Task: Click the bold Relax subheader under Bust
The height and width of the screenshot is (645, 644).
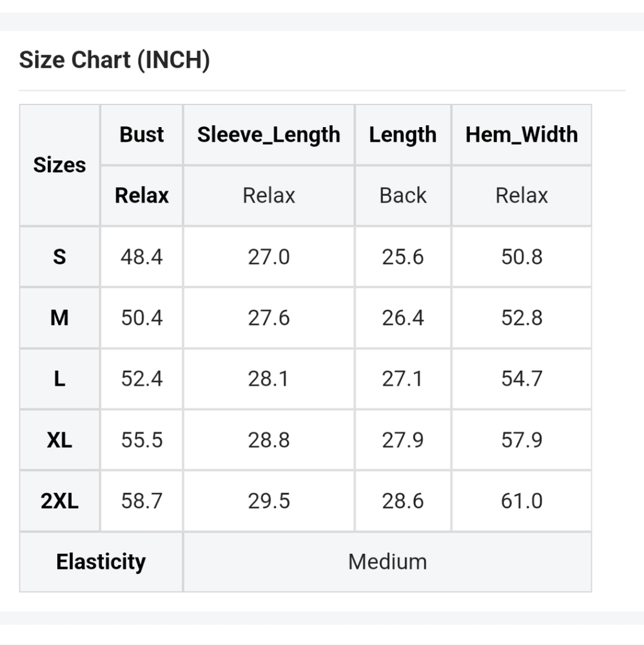Action: point(141,195)
